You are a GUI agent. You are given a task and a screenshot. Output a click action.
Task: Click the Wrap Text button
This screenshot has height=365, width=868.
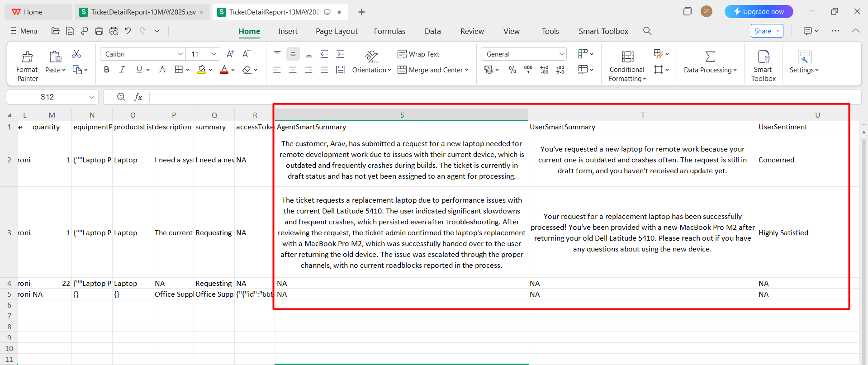[418, 54]
